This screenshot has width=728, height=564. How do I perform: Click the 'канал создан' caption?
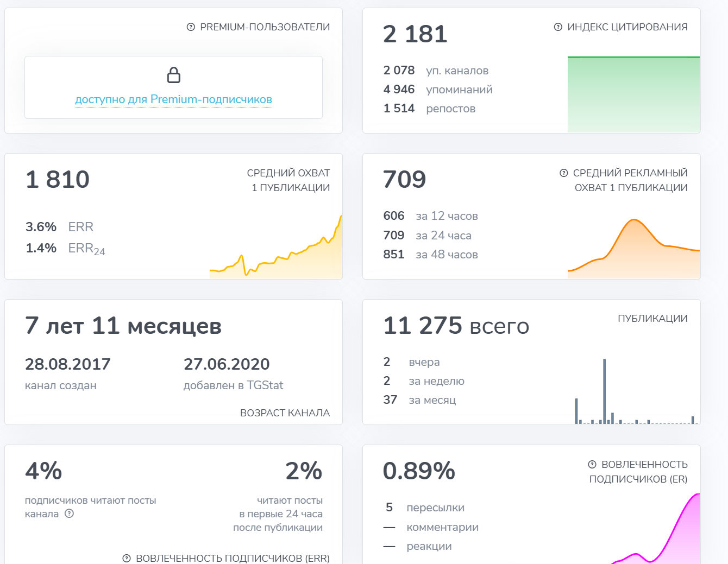tap(61, 385)
